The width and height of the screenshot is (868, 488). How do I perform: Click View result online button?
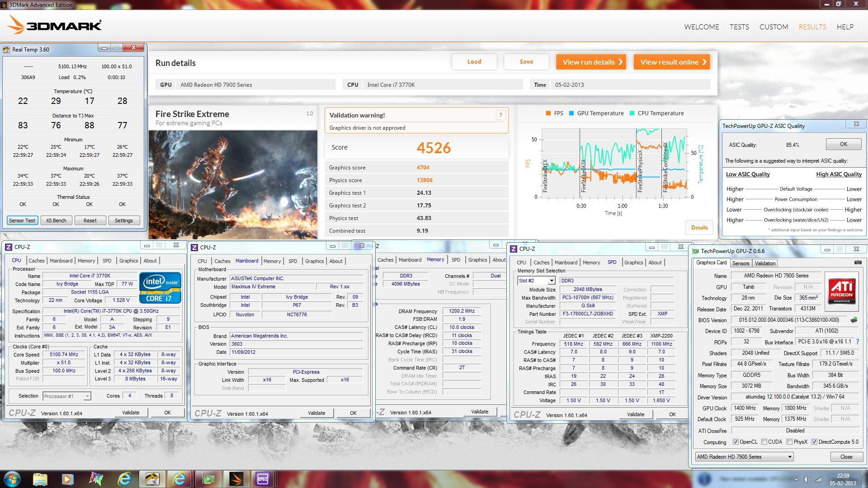tap(672, 62)
